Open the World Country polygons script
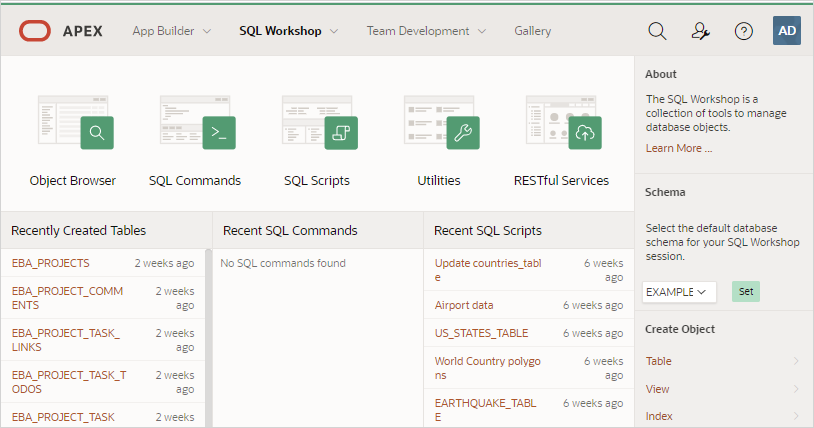The height and width of the screenshot is (428, 814). (487, 368)
